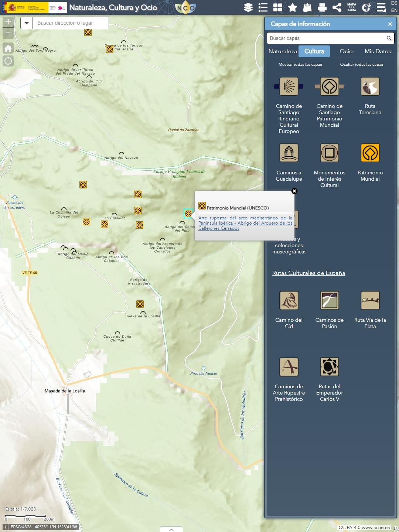
Task: Open the coordinate system selector in status bar
Action: pos(6,527)
